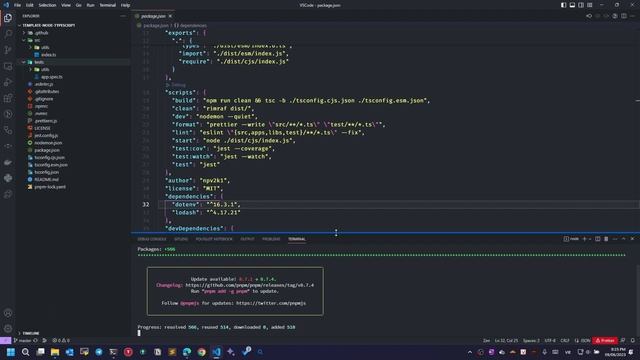
Task: Open the pnpm changelog GitHub link in terminal
Action: [249, 285]
